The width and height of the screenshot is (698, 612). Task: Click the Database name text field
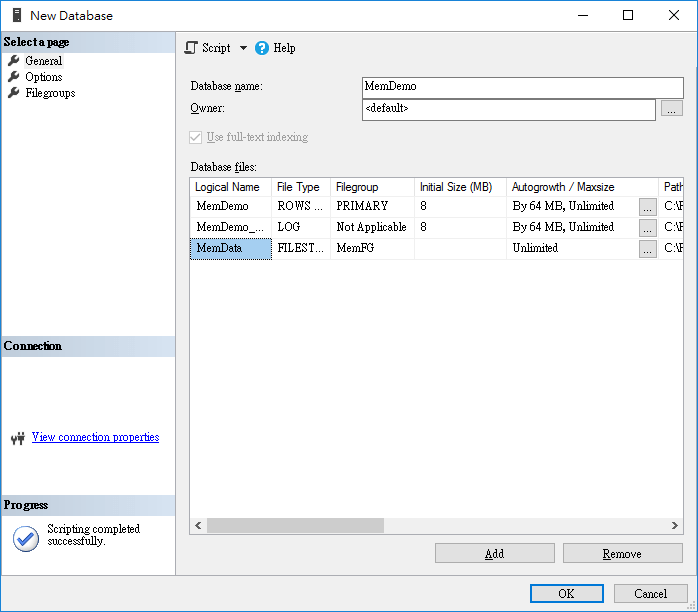coord(508,87)
